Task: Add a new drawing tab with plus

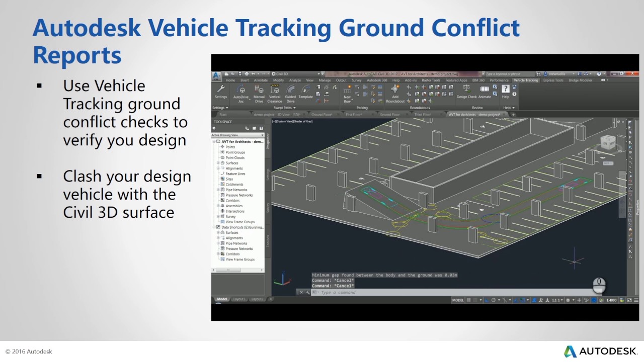Action: 513,115
